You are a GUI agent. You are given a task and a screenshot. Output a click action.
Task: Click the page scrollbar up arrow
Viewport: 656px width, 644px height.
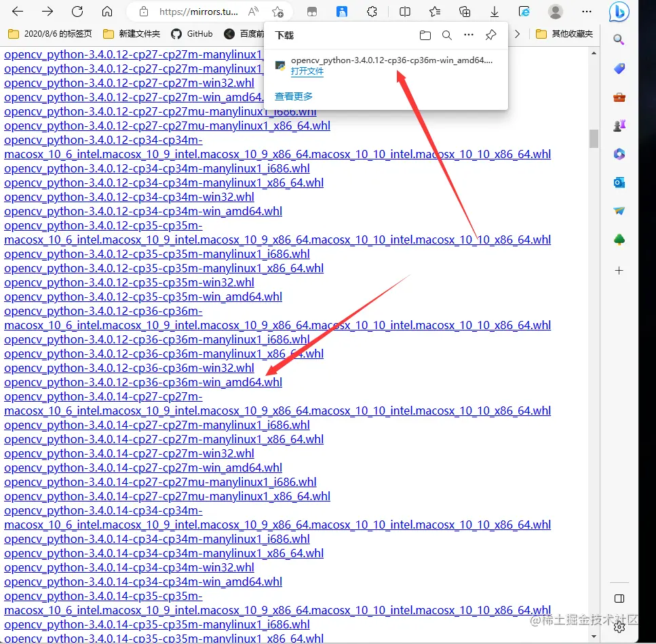tap(594, 54)
